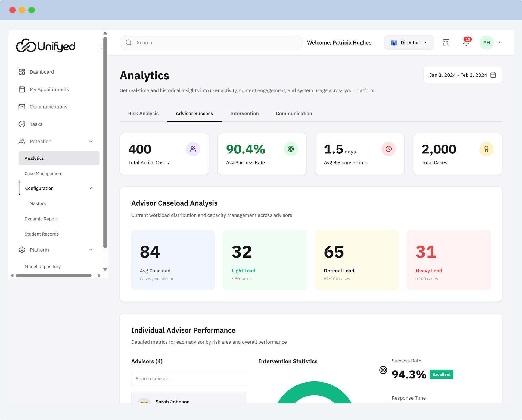
Task: Open the Director role dropdown
Action: 409,43
